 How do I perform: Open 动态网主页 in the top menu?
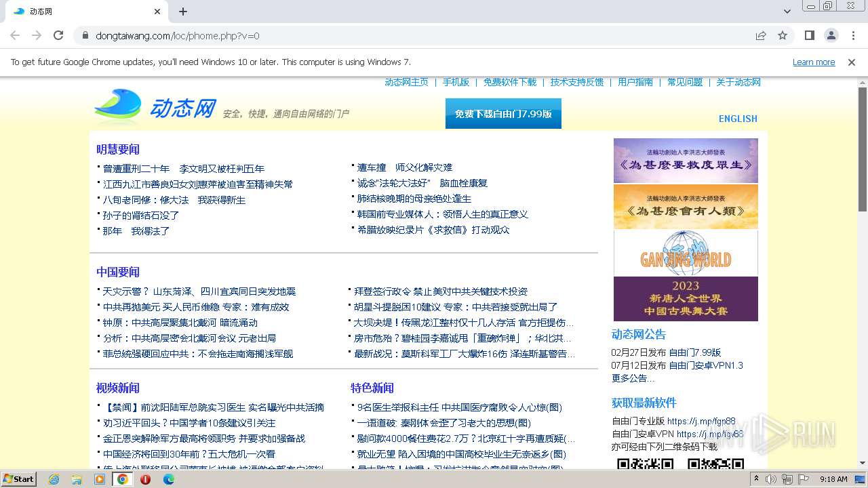tap(406, 82)
